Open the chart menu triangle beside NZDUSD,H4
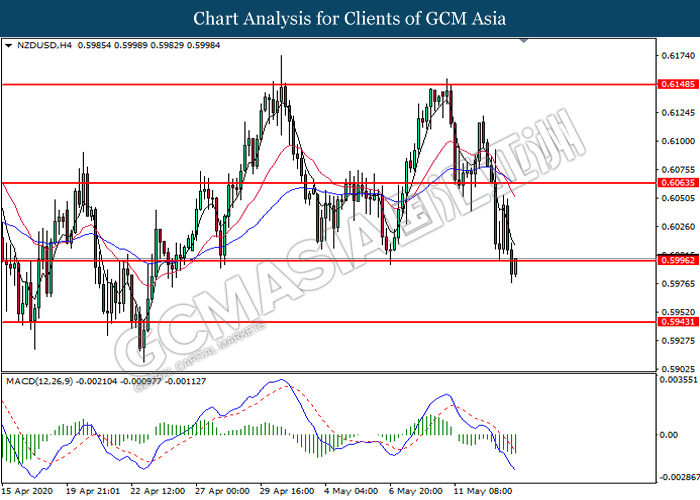 [x=8, y=46]
